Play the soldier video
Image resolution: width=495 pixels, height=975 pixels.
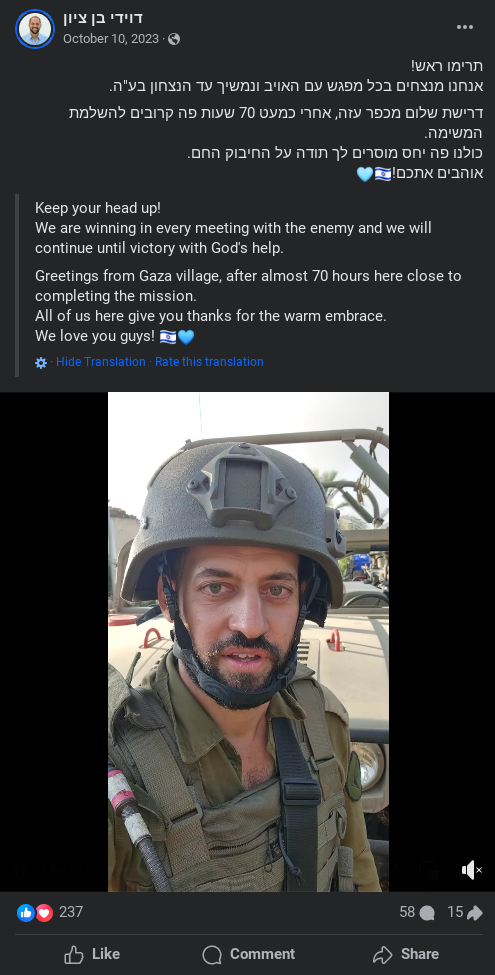pyautogui.click(x=248, y=642)
